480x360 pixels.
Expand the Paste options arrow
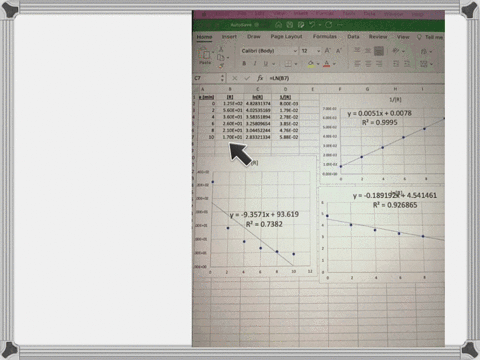[213, 52]
